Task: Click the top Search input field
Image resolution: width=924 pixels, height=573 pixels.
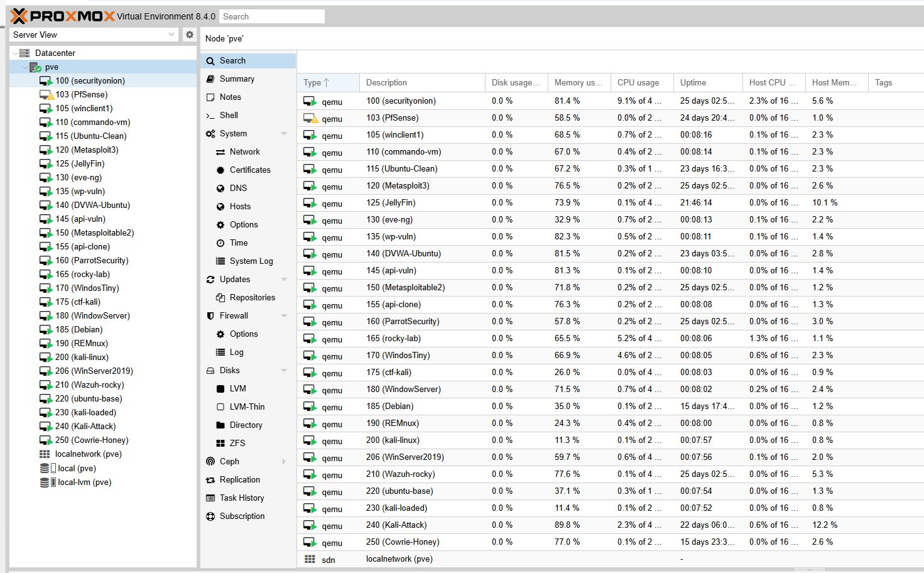Action: point(272,16)
